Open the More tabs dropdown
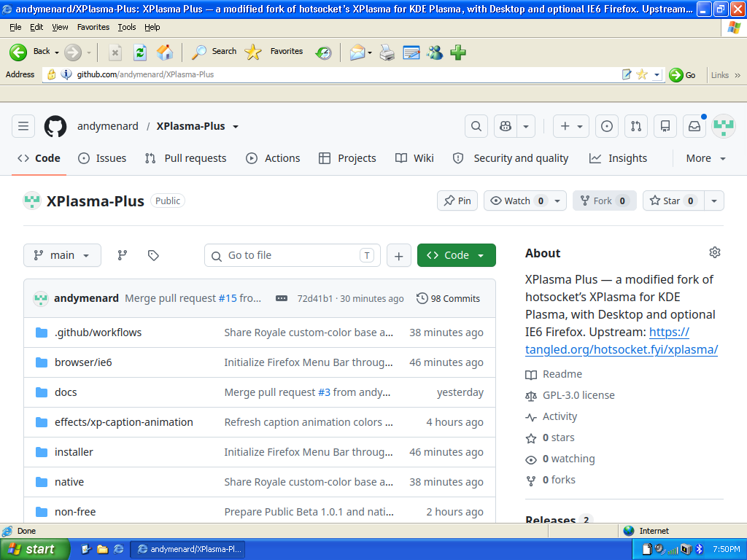747x560 pixels. 705,158
